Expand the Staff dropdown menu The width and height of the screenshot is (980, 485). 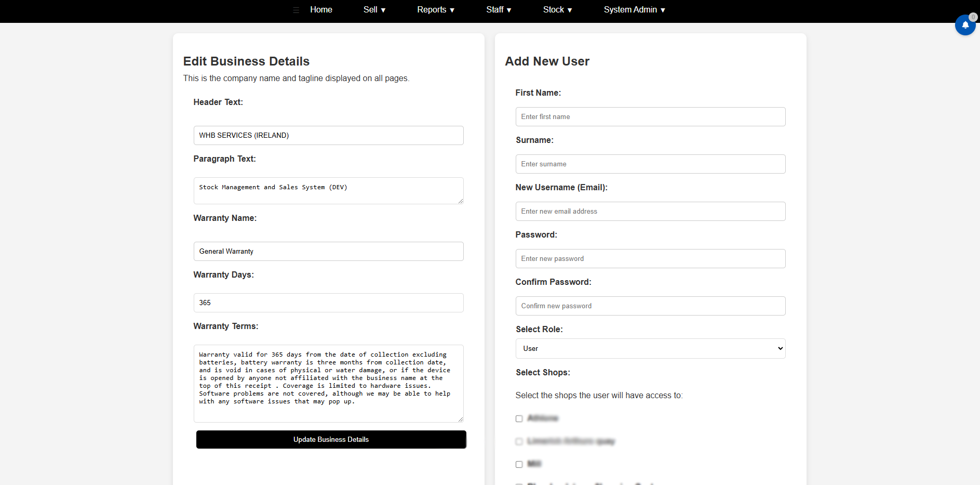pyautogui.click(x=499, y=10)
